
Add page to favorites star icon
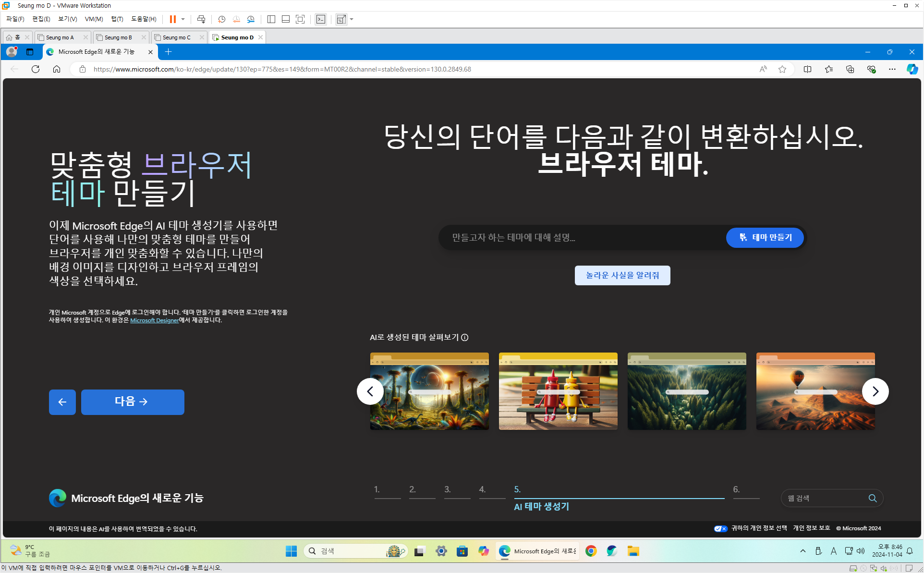click(782, 69)
